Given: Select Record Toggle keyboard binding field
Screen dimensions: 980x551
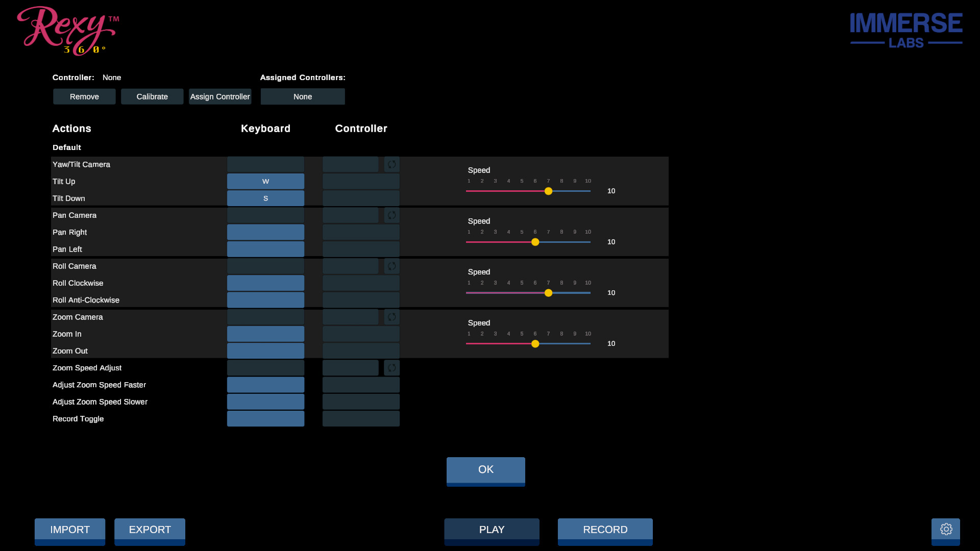Looking at the screenshot, I should (265, 419).
